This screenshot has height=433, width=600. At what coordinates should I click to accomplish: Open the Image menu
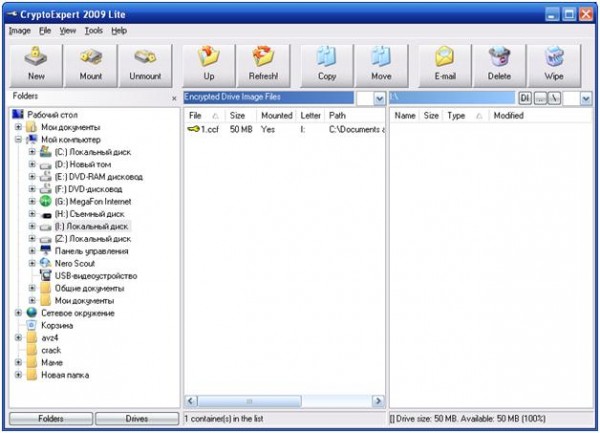point(20,31)
